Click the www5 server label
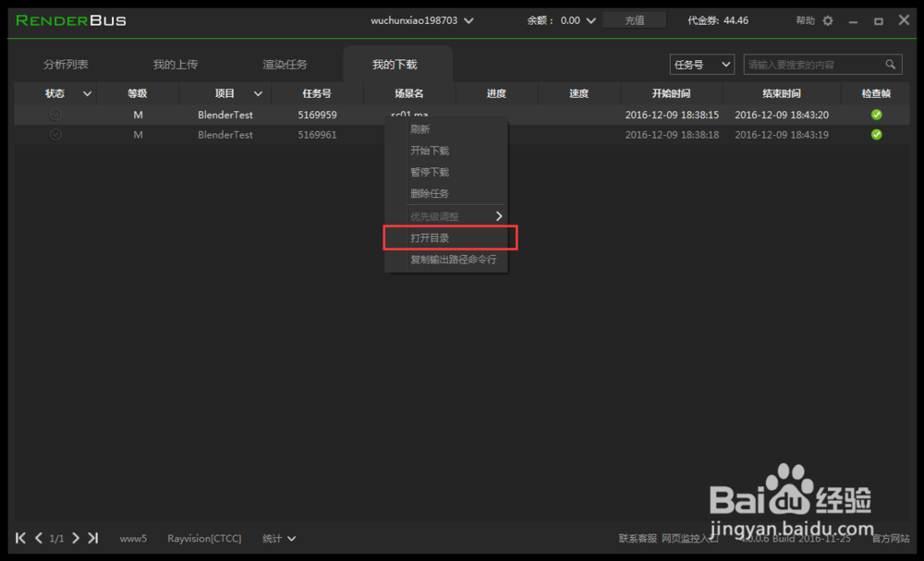The image size is (924, 561). [x=133, y=539]
